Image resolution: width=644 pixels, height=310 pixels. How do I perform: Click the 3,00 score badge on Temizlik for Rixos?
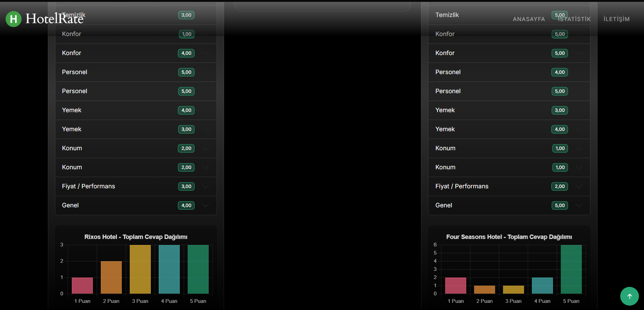click(x=186, y=15)
